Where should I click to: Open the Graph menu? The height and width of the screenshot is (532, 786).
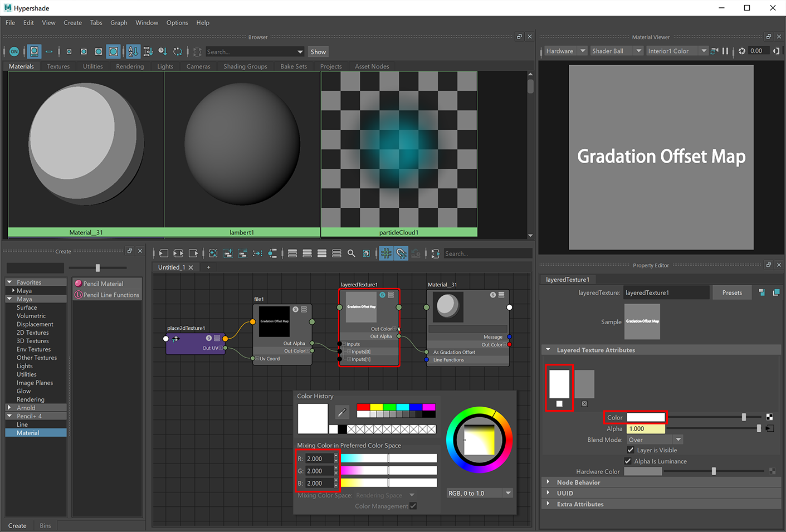coord(119,23)
